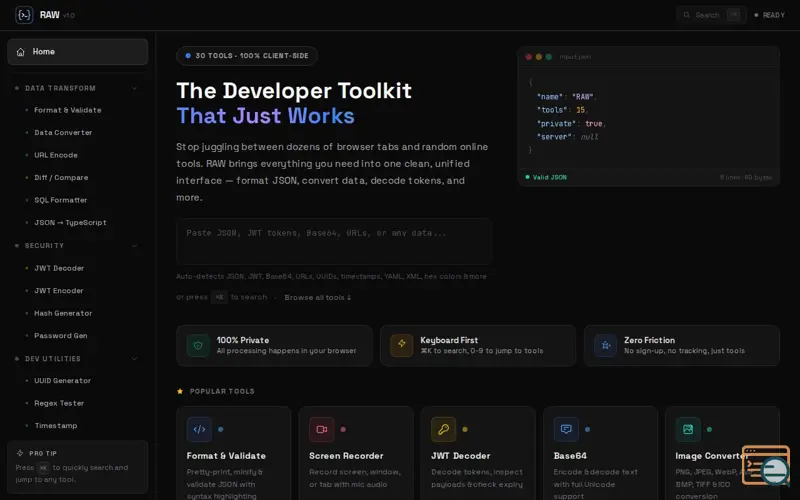Click the top Search box
This screenshot has height=500, width=800.
[x=711, y=15]
